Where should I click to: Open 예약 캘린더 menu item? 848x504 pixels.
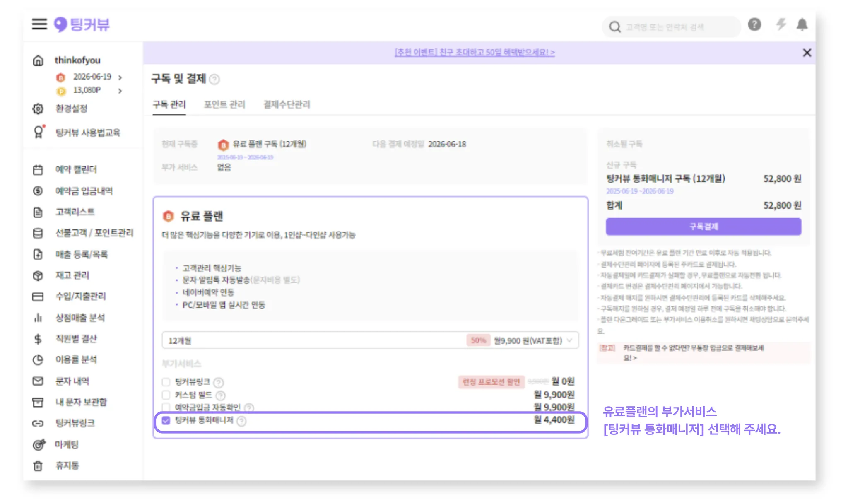[x=76, y=169]
